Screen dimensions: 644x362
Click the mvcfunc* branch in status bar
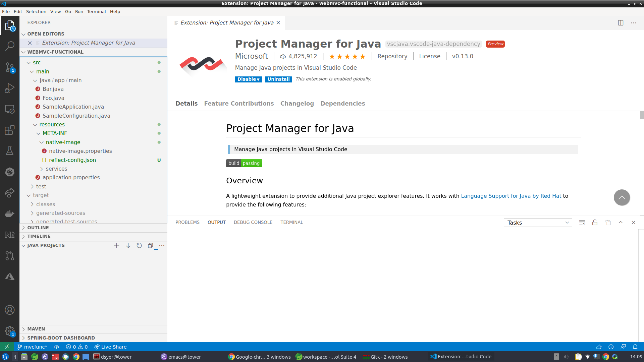[x=32, y=347]
